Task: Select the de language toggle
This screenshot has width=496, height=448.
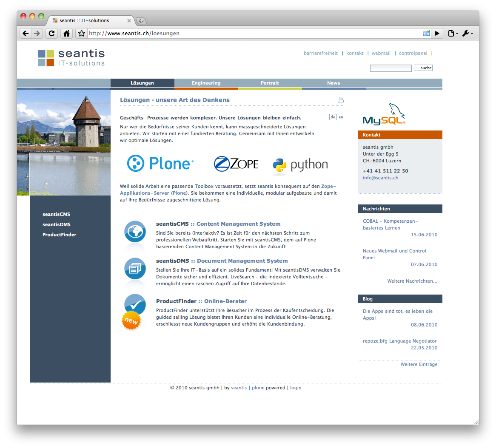Action: coord(333,117)
